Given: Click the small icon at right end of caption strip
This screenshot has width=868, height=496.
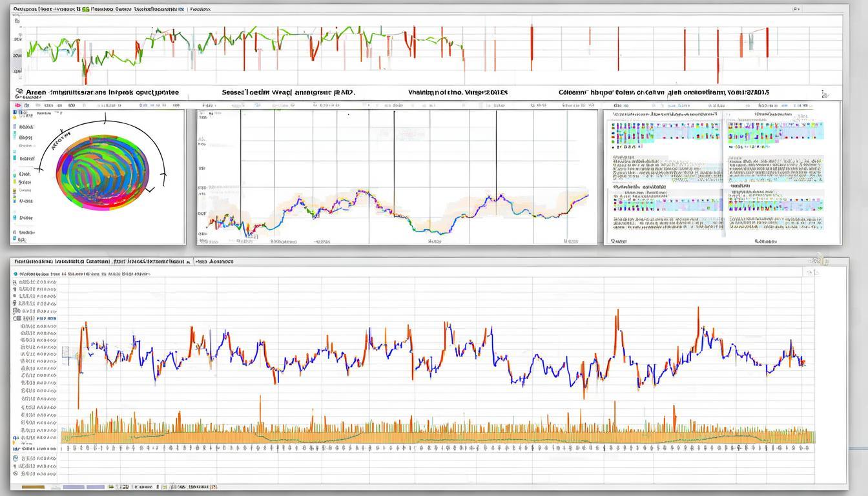Looking at the screenshot, I should click(825, 94).
